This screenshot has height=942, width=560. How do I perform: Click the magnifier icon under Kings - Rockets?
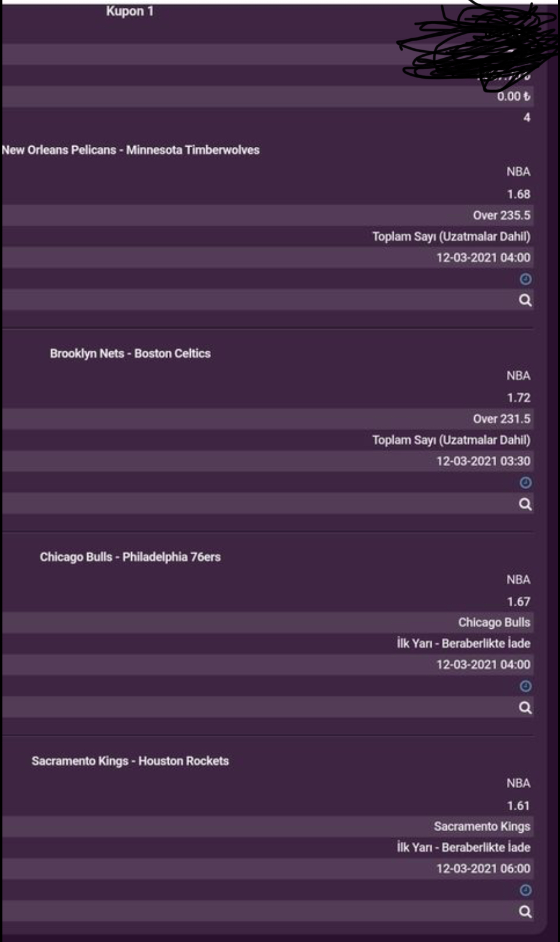525,912
